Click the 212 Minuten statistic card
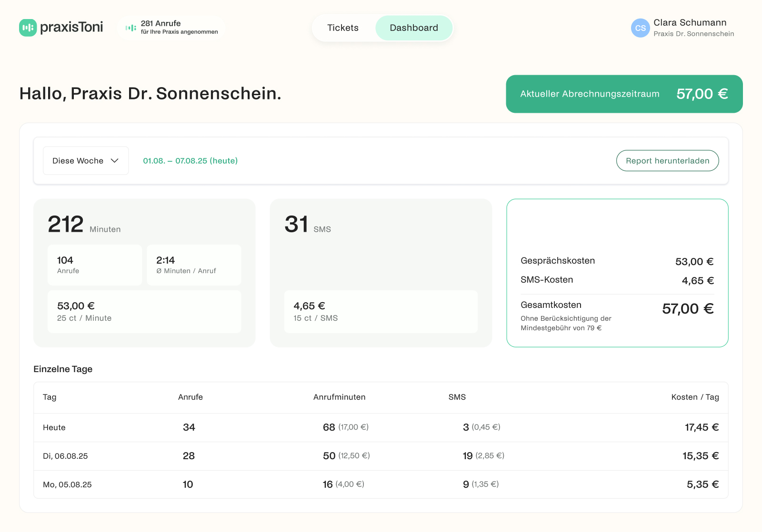 tap(144, 272)
